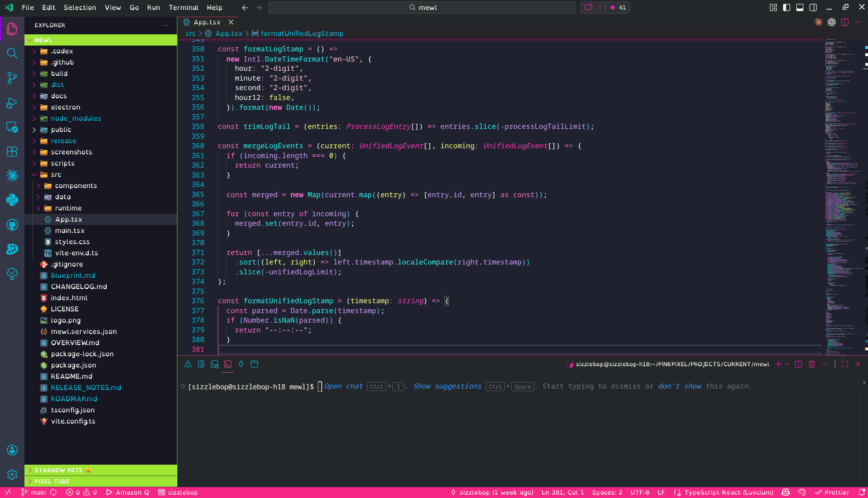
Task: Open the Search view in activity bar
Action: point(12,53)
